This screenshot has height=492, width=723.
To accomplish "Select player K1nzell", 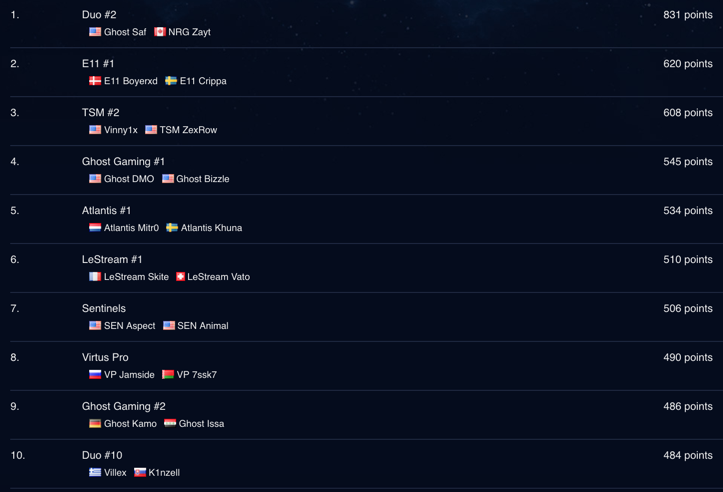I will tap(164, 473).
